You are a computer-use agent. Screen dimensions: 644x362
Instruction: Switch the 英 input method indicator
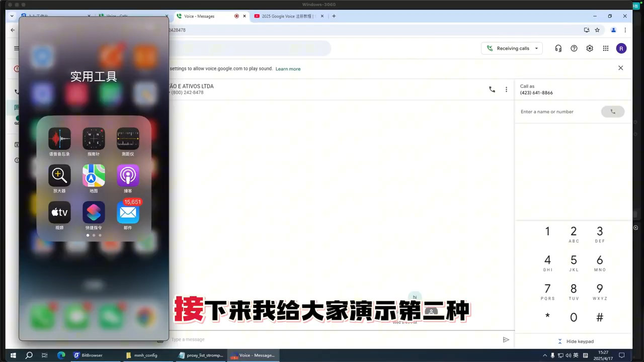click(x=576, y=355)
